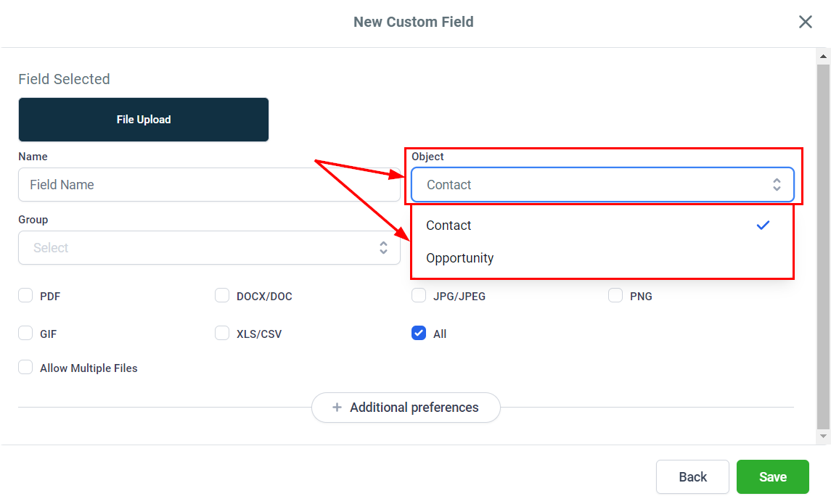Go back with the Back button

tap(692, 476)
